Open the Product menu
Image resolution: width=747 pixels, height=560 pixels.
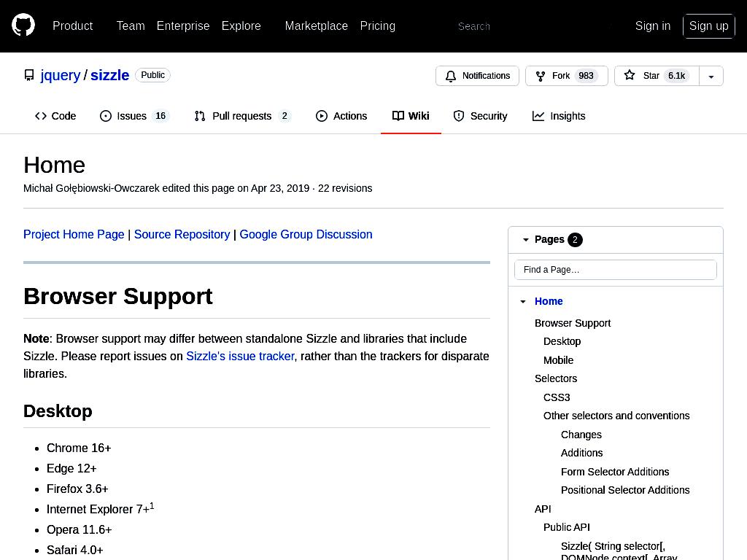pos(72,26)
